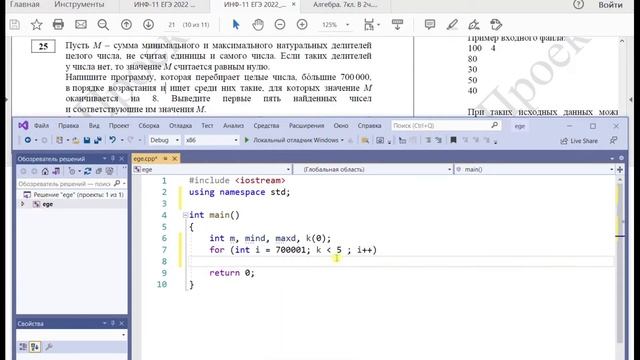
Task: Click Save All icon in Visual Studio toolbar
Action: point(98,140)
